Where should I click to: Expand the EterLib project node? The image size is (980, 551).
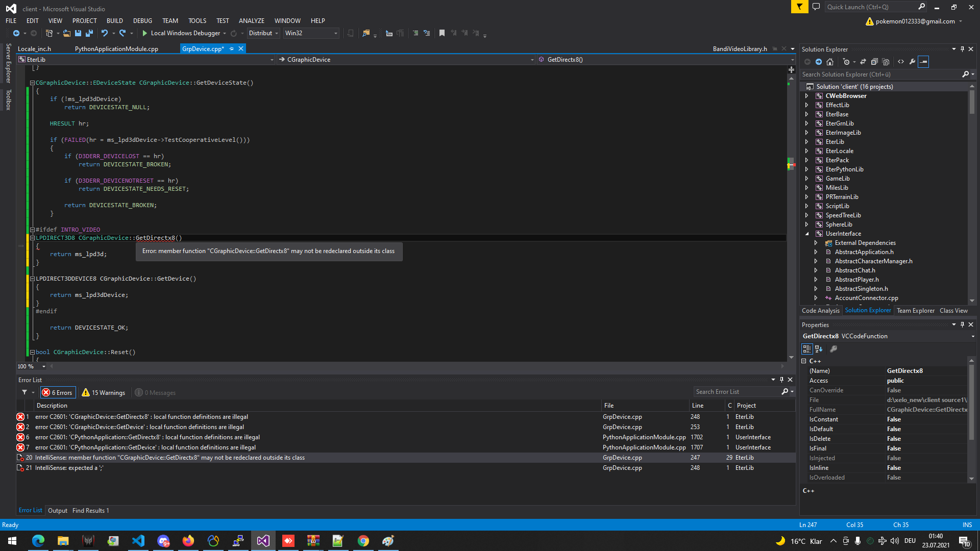806,141
